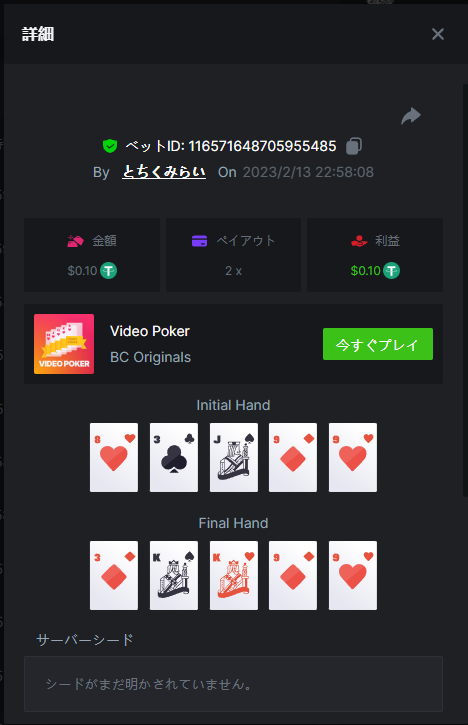Click the Video Poker game thumbnail
Screen dimensions: 468x725
click(64, 344)
